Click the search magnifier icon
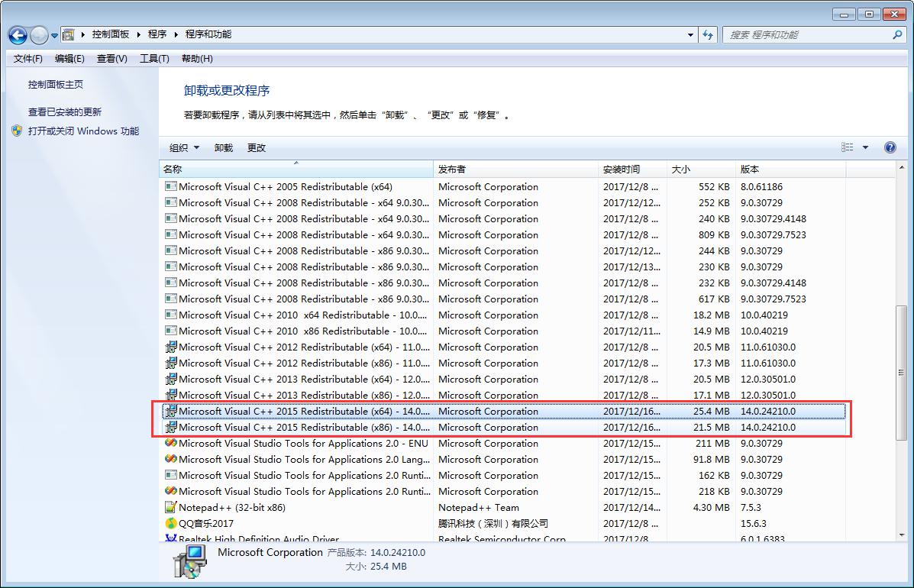The width and height of the screenshot is (914, 588). tap(897, 35)
